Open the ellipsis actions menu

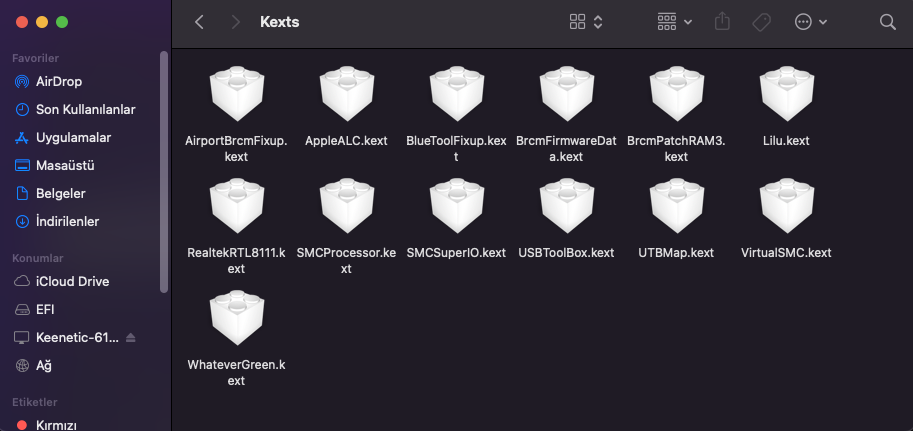click(x=810, y=22)
